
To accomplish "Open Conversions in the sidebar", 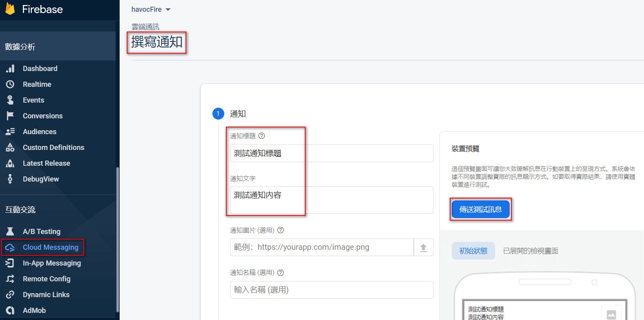I will (43, 116).
